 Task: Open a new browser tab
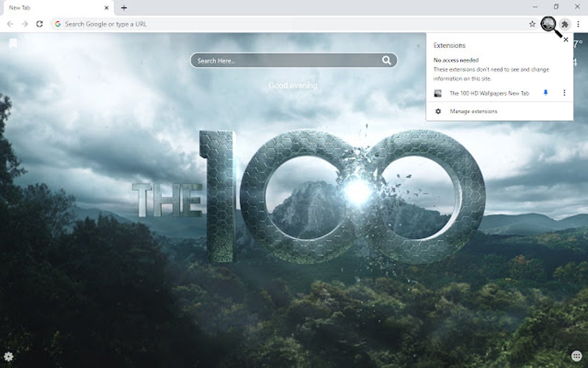(x=124, y=7)
